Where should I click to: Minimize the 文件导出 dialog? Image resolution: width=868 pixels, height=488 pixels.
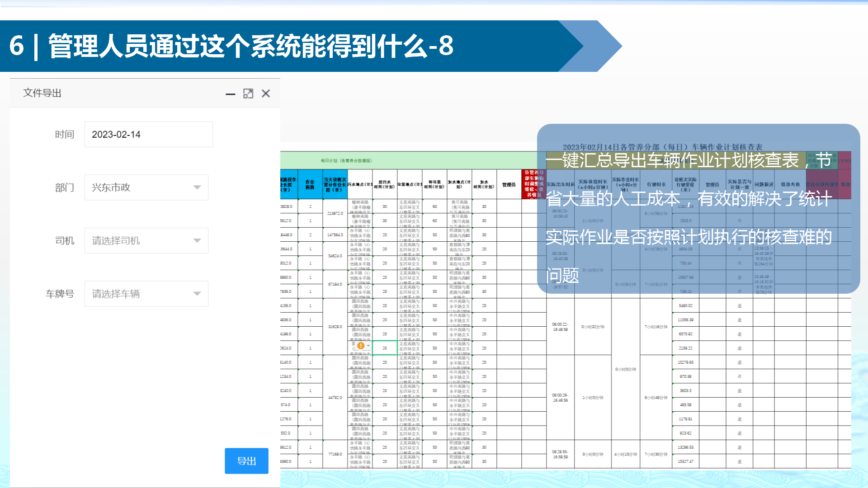tap(231, 94)
